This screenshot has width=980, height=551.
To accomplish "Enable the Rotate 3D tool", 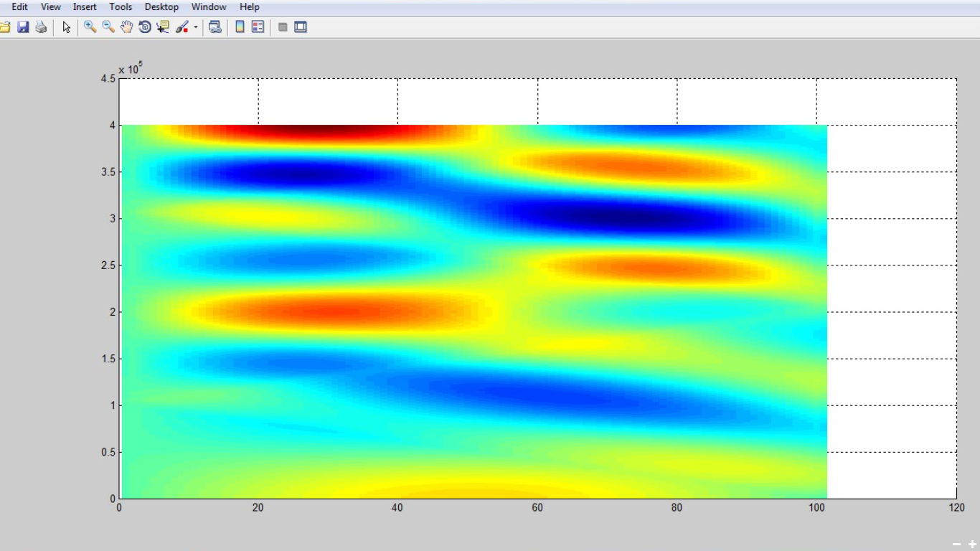I will tap(145, 27).
